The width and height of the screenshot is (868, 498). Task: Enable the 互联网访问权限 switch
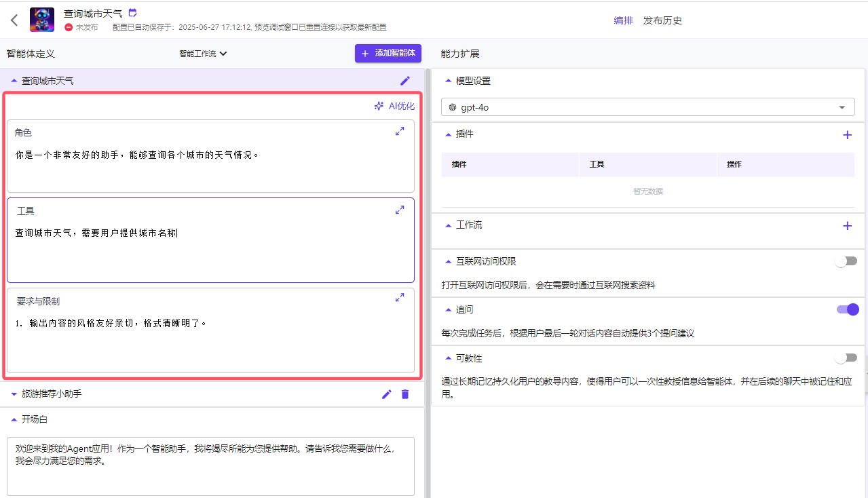[846, 261]
